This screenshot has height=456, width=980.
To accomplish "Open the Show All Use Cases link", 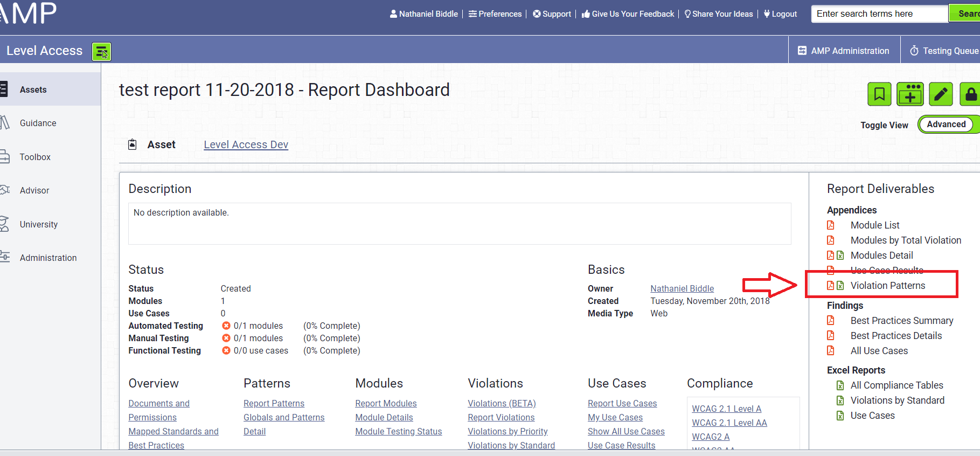I will pyautogui.click(x=626, y=431).
